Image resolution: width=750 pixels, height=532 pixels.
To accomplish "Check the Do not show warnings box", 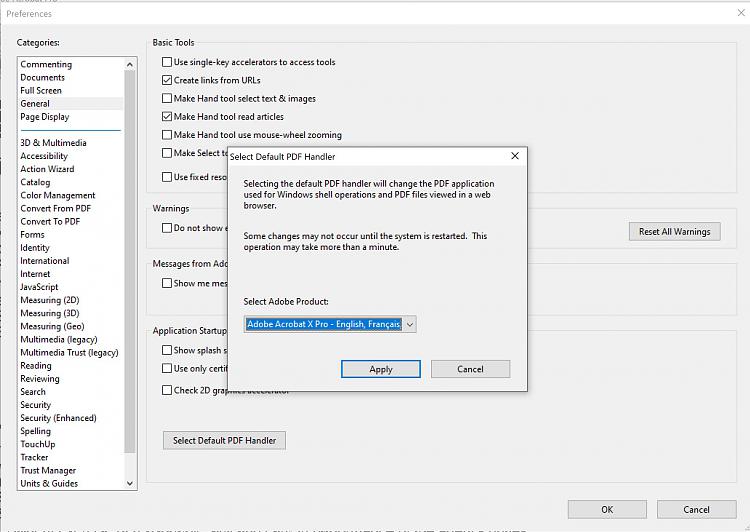I will pyautogui.click(x=167, y=228).
